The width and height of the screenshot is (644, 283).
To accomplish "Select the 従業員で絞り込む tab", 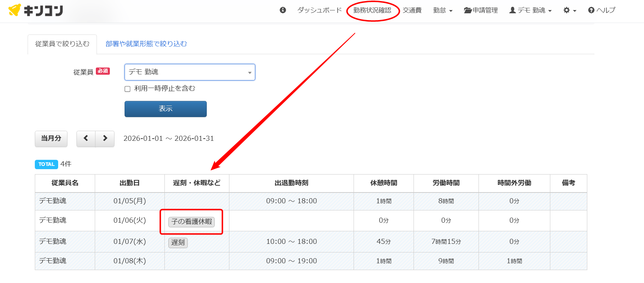I will pyautogui.click(x=62, y=44).
